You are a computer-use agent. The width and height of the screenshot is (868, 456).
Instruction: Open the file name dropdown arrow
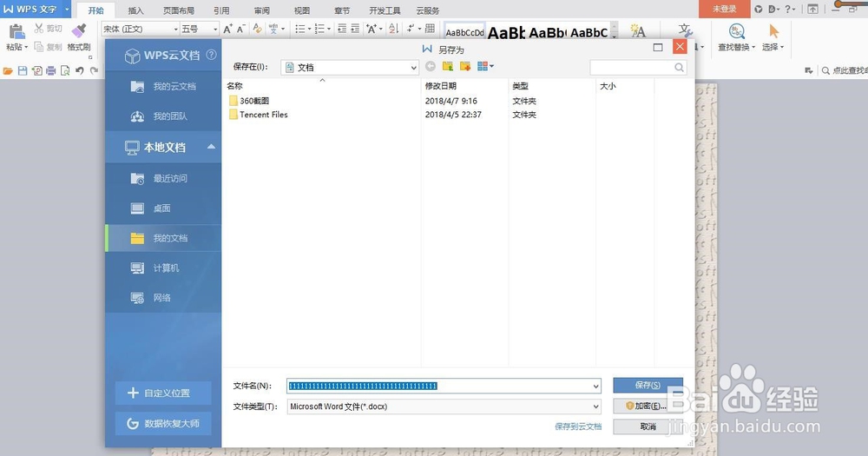(595, 387)
